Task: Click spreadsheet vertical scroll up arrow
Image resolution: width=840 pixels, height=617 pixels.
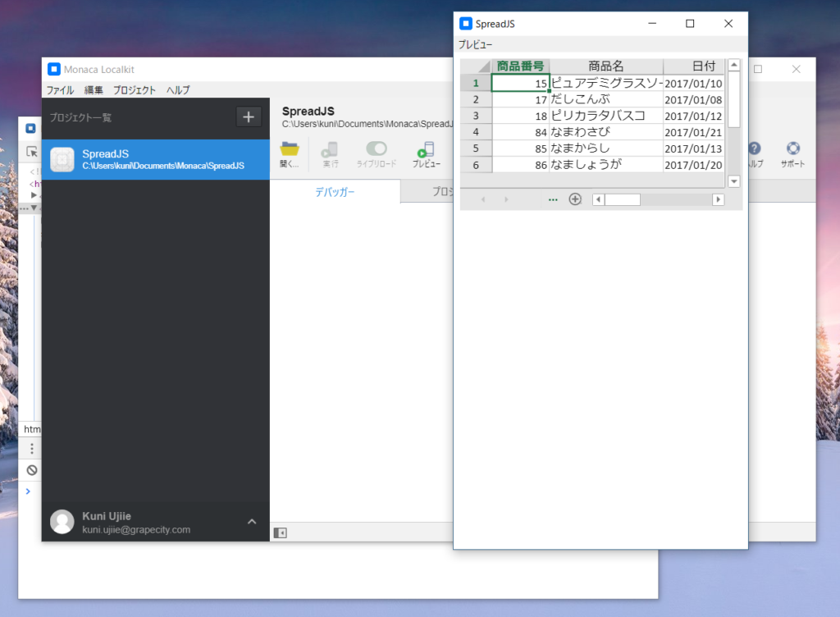Action: pyautogui.click(x=734, y=65)
